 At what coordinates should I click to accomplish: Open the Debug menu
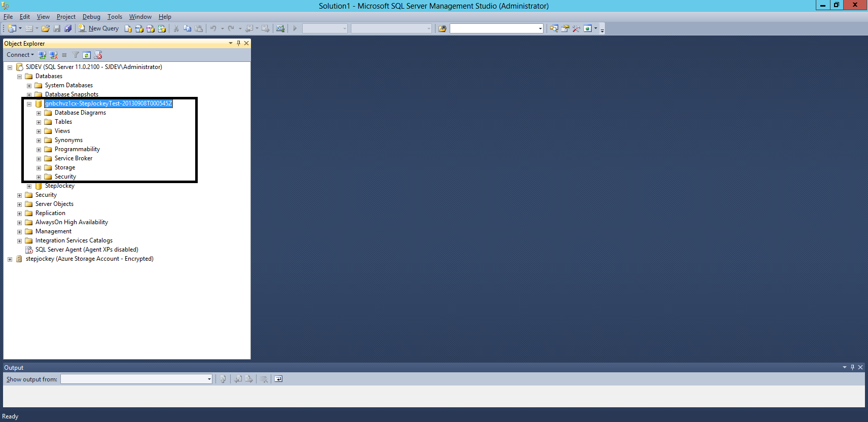pyautogui.click(x=91, y=17)
